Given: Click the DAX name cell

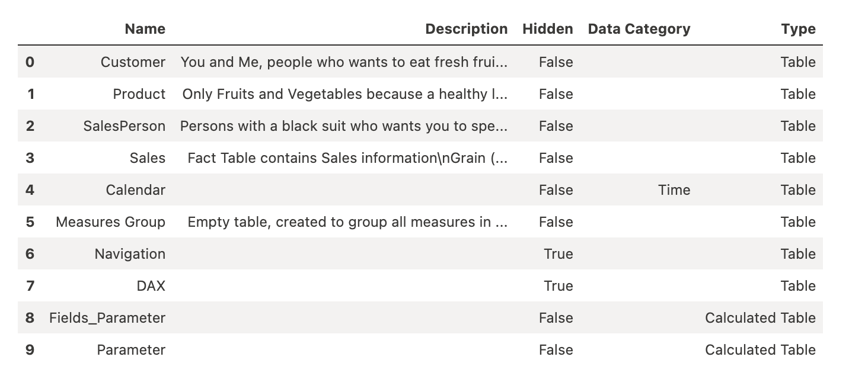Looking at the screenshot, I should point(151,286).
